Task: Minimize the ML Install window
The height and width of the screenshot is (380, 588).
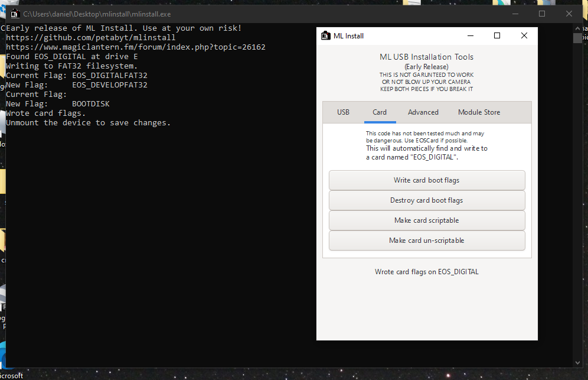Action: (471, 35)
